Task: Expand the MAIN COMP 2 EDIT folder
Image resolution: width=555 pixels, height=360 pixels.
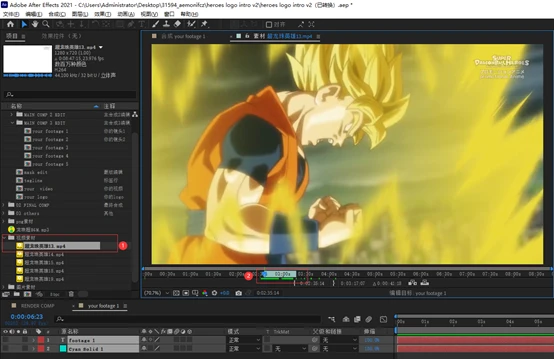Action: click(12, 114)
